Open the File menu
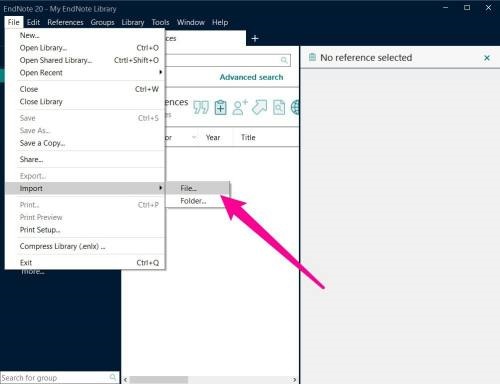 (14, 22)
